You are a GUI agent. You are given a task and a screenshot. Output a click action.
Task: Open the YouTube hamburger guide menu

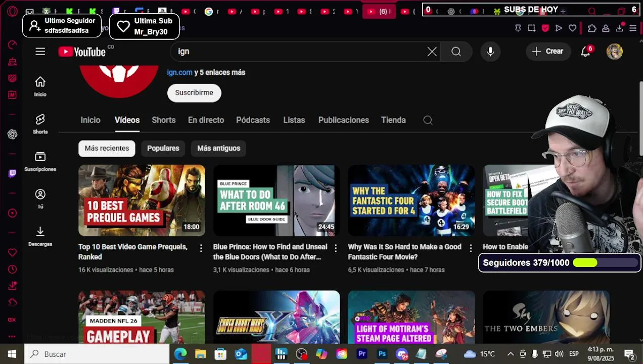[40, 52]
